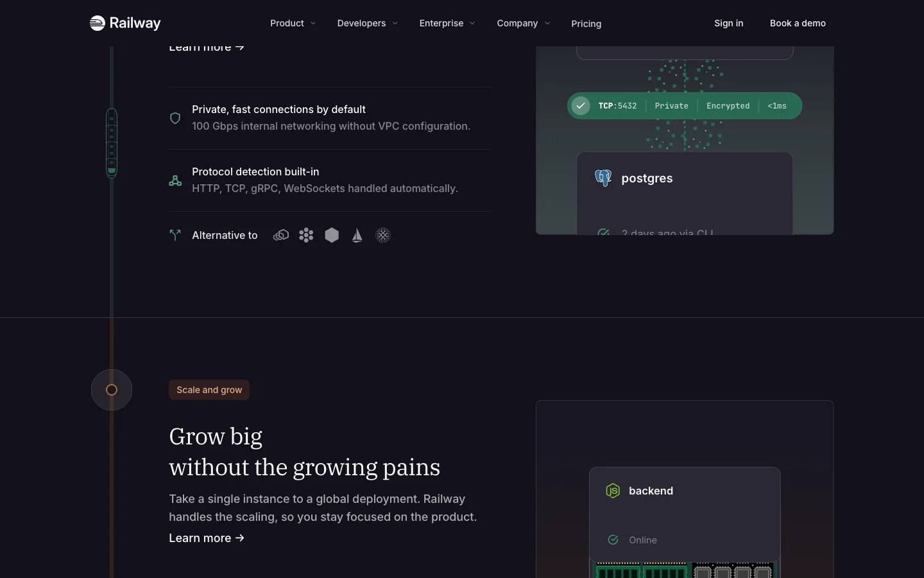Click the Node.js icon on backend card
Screen dimensions: 924x578
(613, 491)
